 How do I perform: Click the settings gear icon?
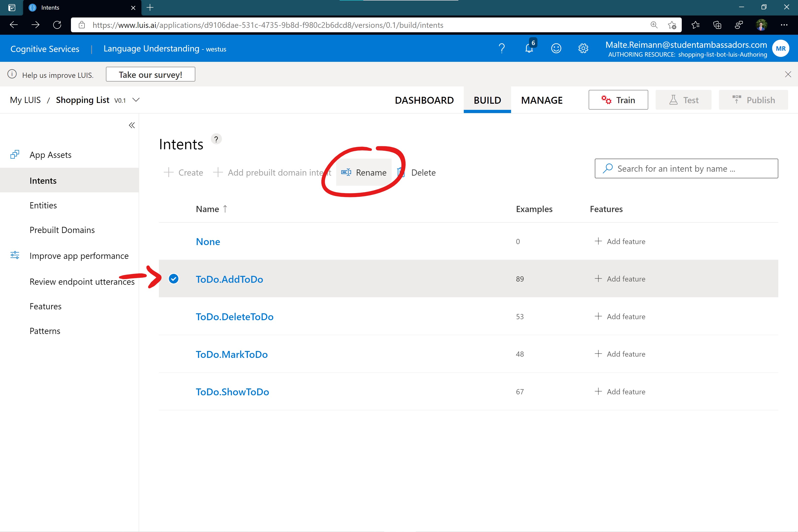pos(583,49)
